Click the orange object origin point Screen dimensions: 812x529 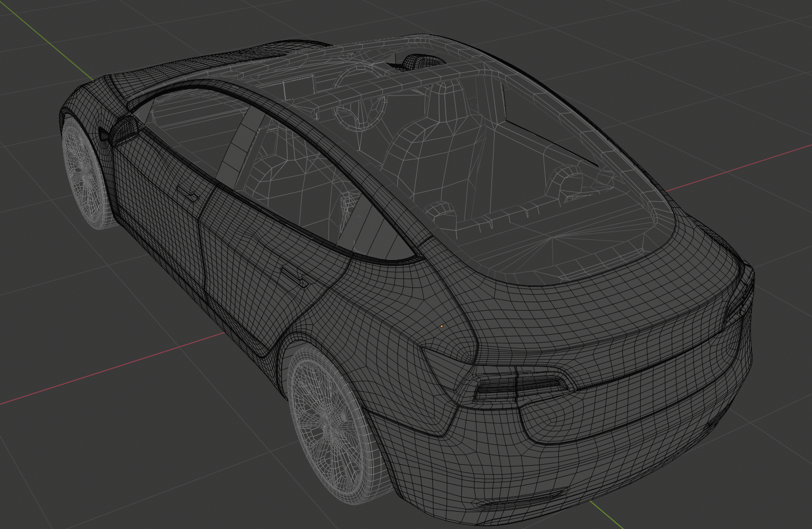[442, 326]
